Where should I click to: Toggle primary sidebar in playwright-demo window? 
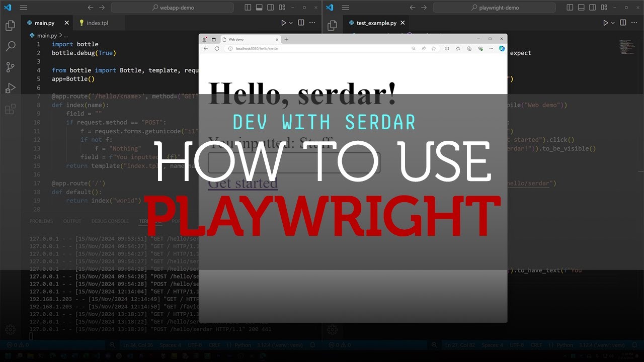pyautogui.click(x=570, y=8)
